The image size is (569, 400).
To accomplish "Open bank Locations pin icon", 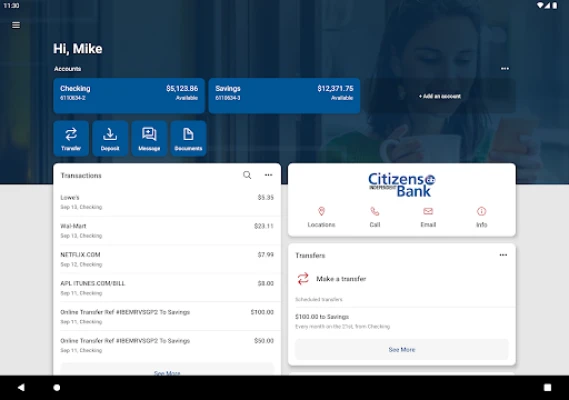I will 322,211.
